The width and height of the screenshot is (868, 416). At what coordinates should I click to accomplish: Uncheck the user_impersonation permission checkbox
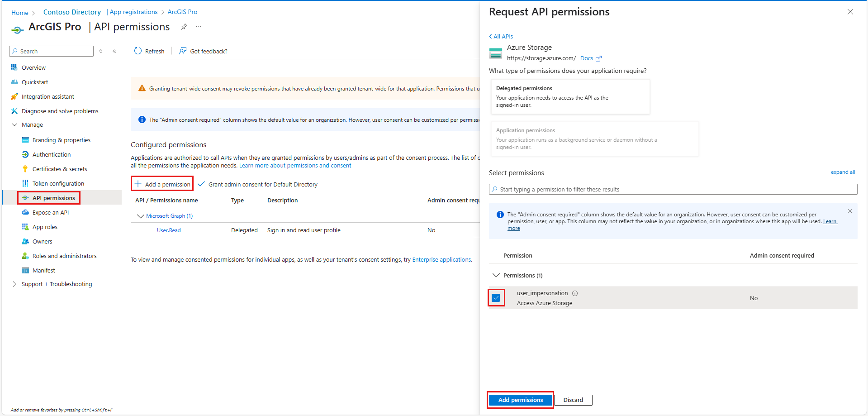click(x=496, y=298)
